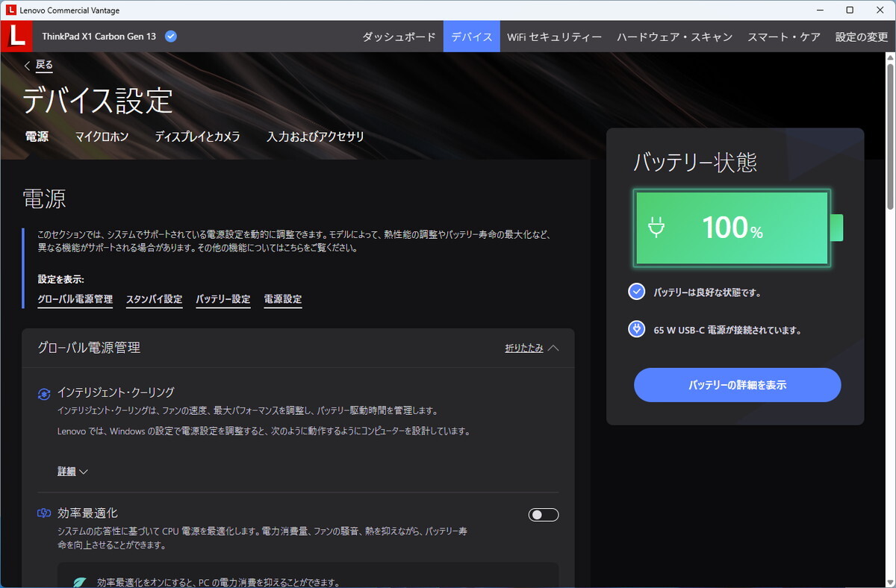The image size is (896, 588).
Task: Click the Intelligent Cooling icon
Action: pos(44,393)
